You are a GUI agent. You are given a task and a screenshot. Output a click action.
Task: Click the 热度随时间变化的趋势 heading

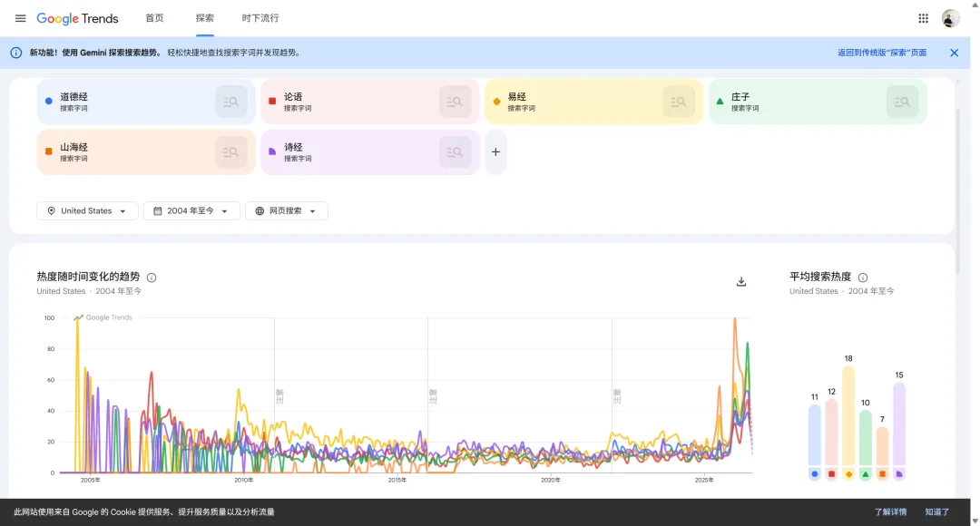click(88, 277)
